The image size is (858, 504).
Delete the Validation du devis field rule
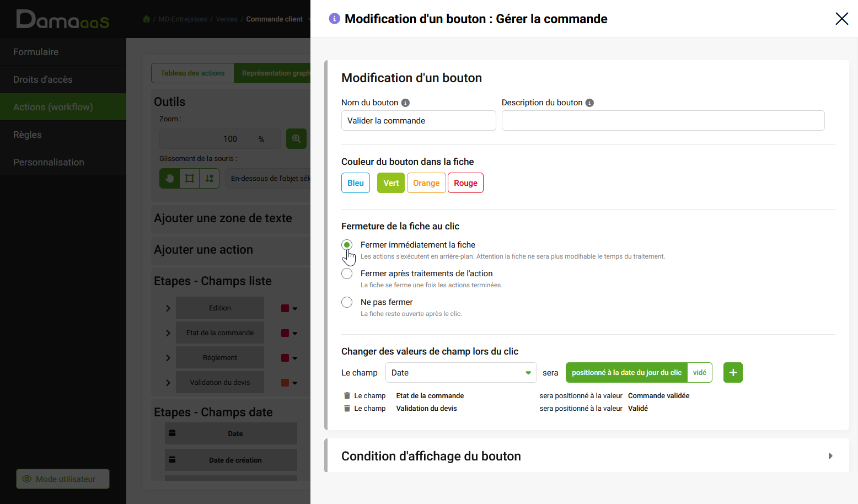tap(347, 409)
